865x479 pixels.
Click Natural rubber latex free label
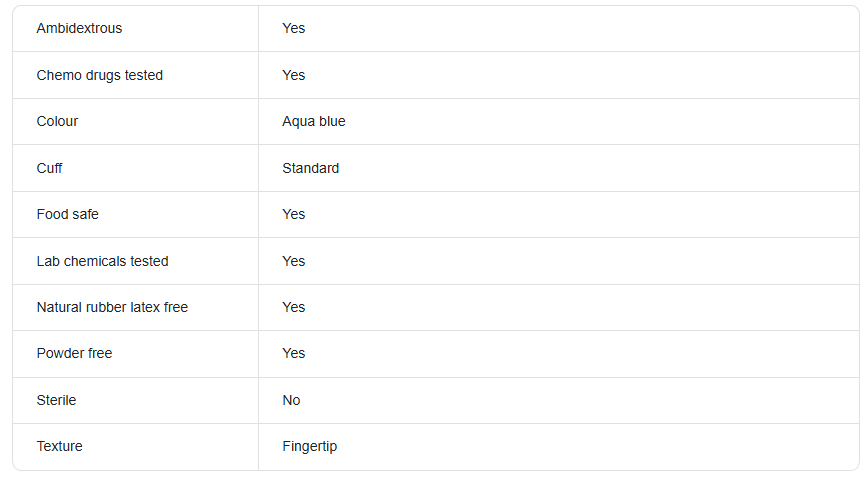coord(112,307)
